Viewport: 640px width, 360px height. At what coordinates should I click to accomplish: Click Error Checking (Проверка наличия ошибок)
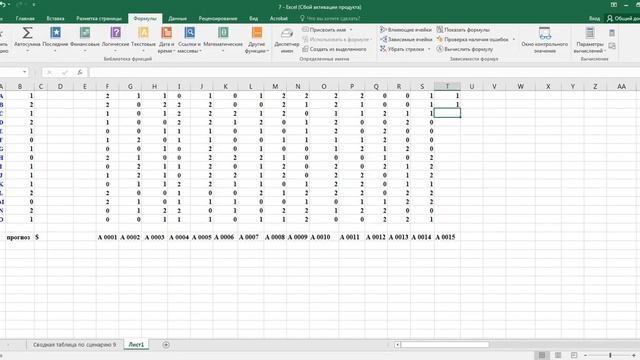473,40
